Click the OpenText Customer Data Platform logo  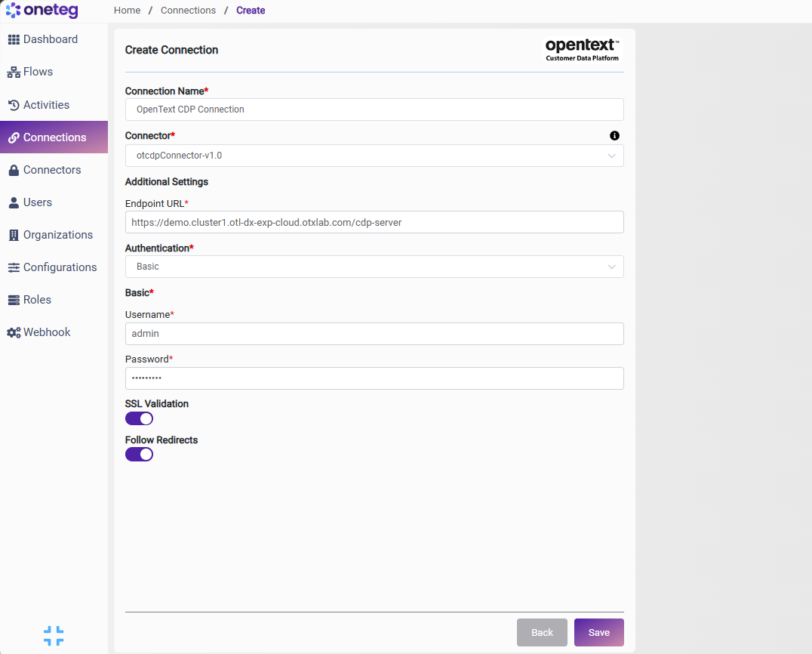[582, 50]
